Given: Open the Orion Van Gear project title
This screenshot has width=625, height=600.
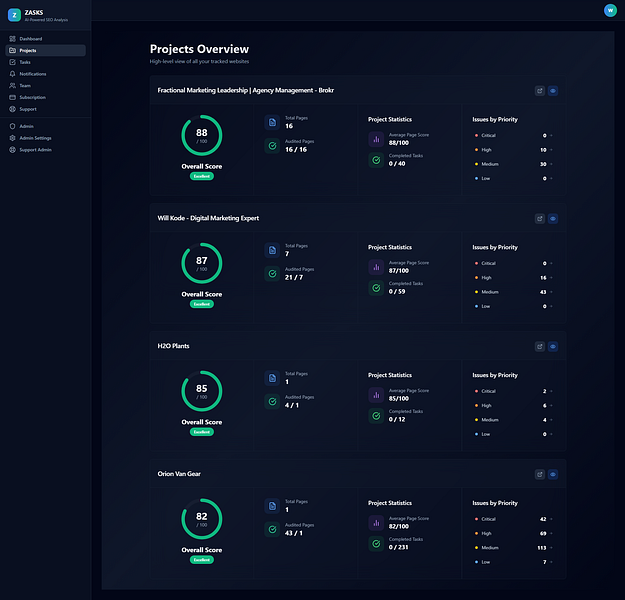Looking at the screenshot, I should [x=179, y=474].
